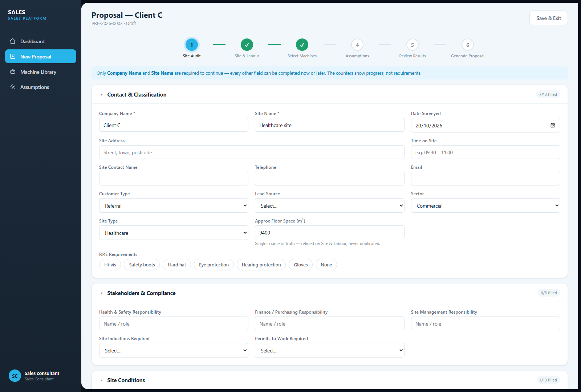
Task: Jump to step 5 Review Results circle
Action: coord(413,45)
